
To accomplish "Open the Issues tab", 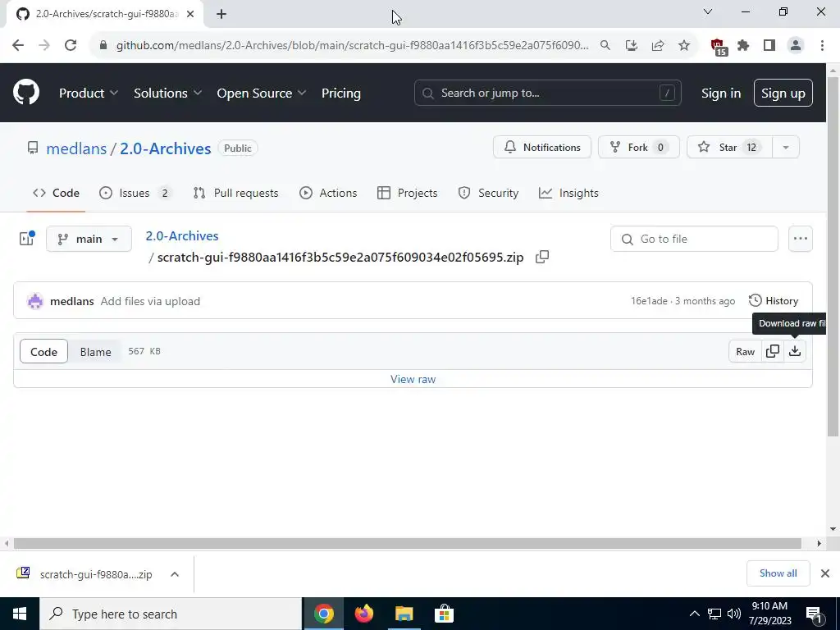I will click(135, 193).
